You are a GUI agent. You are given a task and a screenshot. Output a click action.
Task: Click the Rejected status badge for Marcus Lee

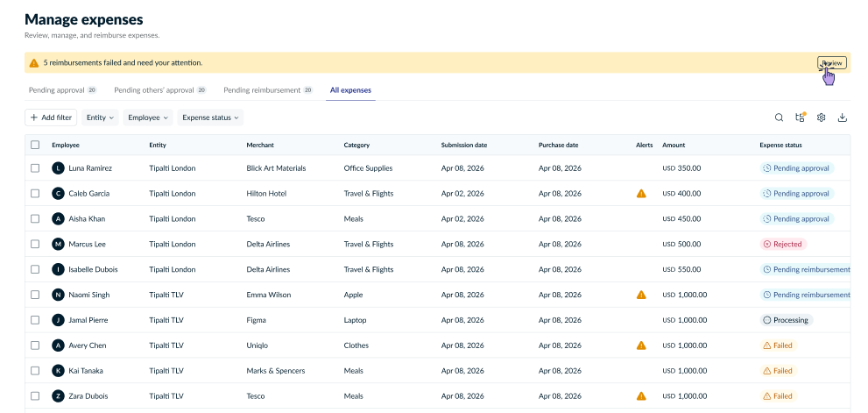pyautogui.click(x=783, y=244)
